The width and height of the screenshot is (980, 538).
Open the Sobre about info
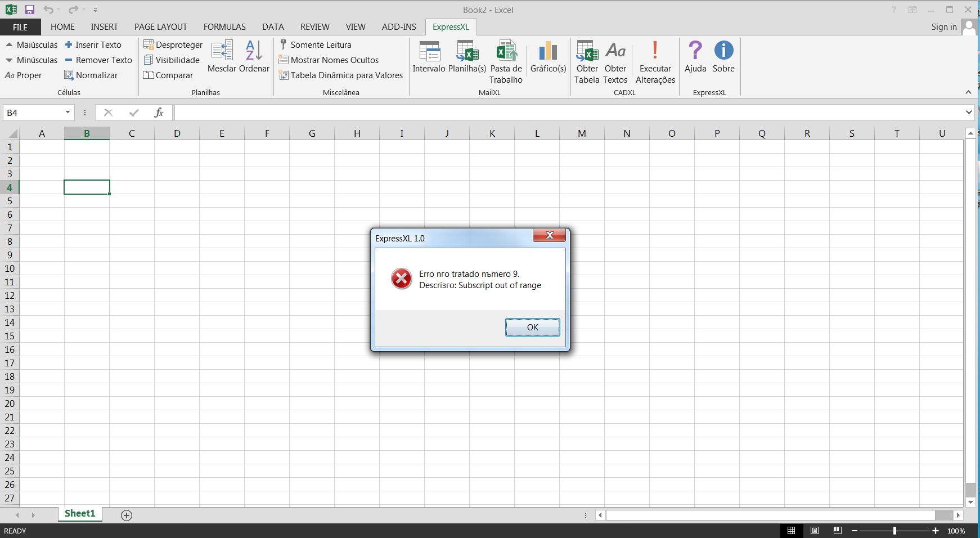point(723,56)
